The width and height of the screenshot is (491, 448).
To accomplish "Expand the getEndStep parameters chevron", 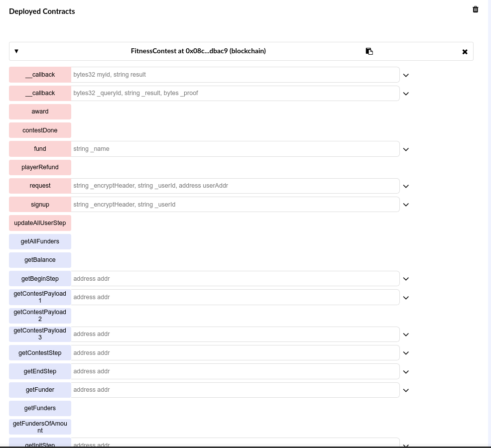I will coord(406,372).
